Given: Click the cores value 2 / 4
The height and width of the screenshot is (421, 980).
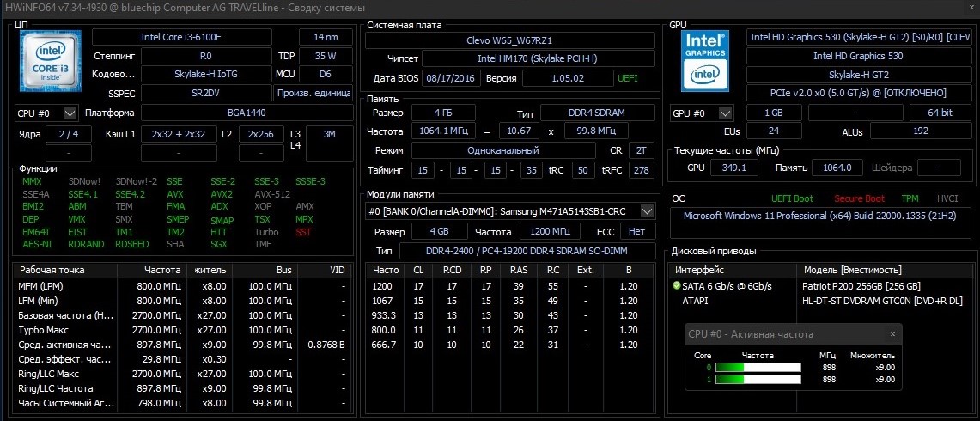Looking at the screenshot, I should [x=69, y=134].
